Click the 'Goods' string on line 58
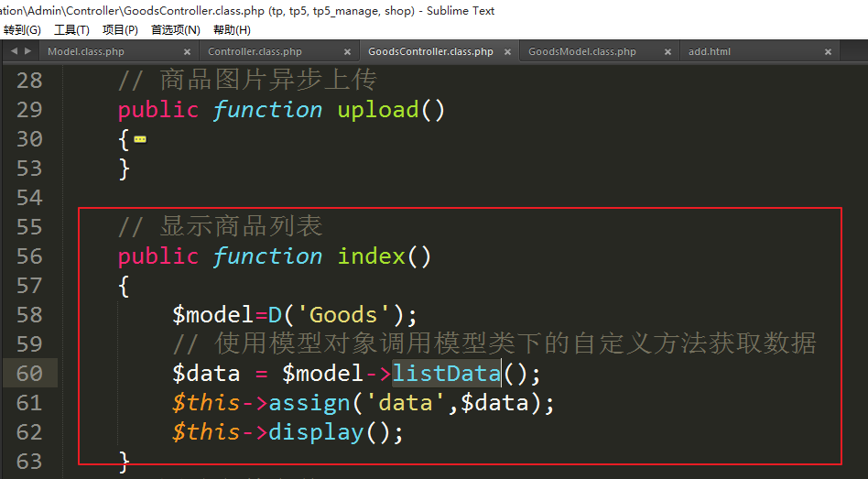Viewport: 868px width, 479px height. click(343, 315)
